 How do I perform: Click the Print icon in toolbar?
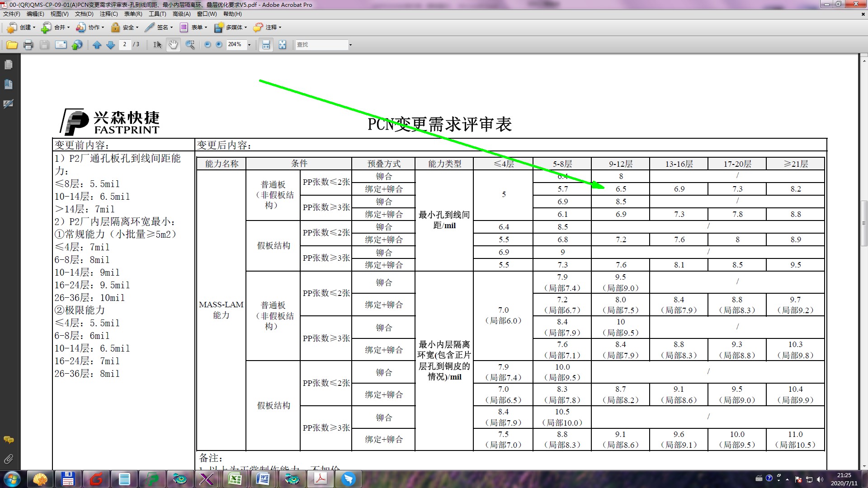click(28, 45)
